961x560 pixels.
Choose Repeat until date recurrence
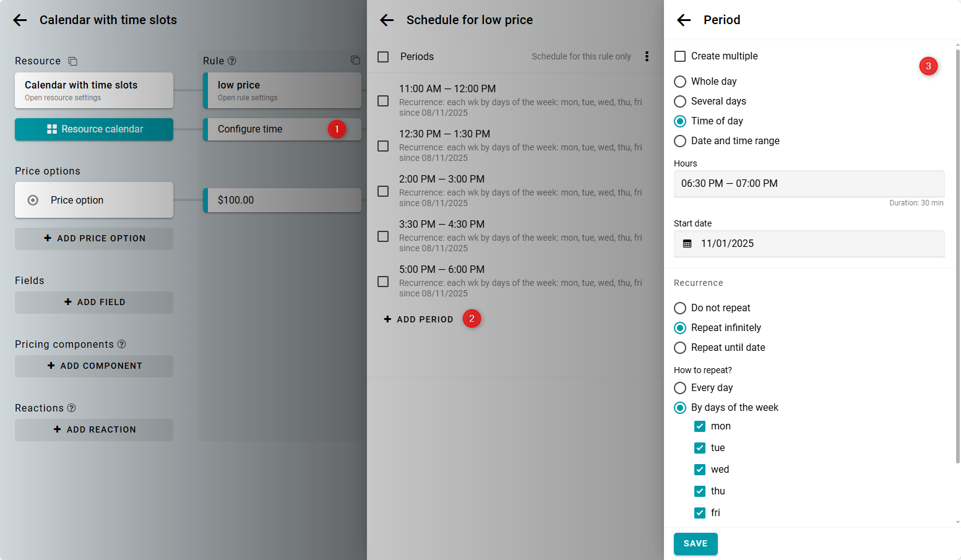(x=680, y=348)
